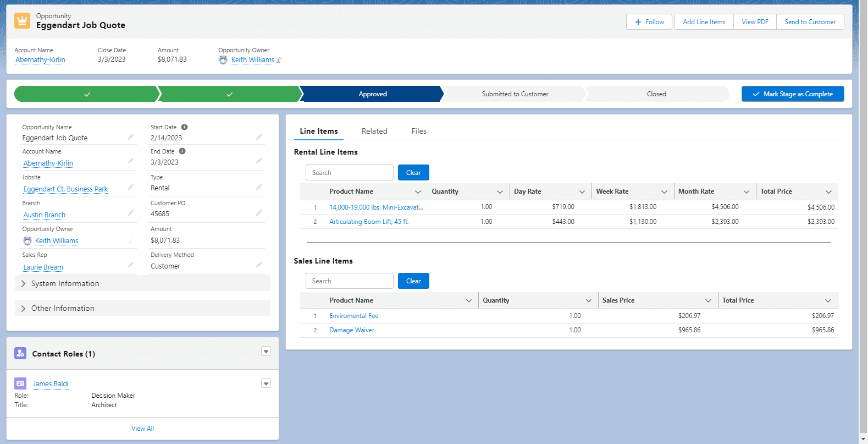The height and width of the screenshot is (444, 868).
Task: Click the edit pencil for Delivery Method
Action: pos(259,265)
